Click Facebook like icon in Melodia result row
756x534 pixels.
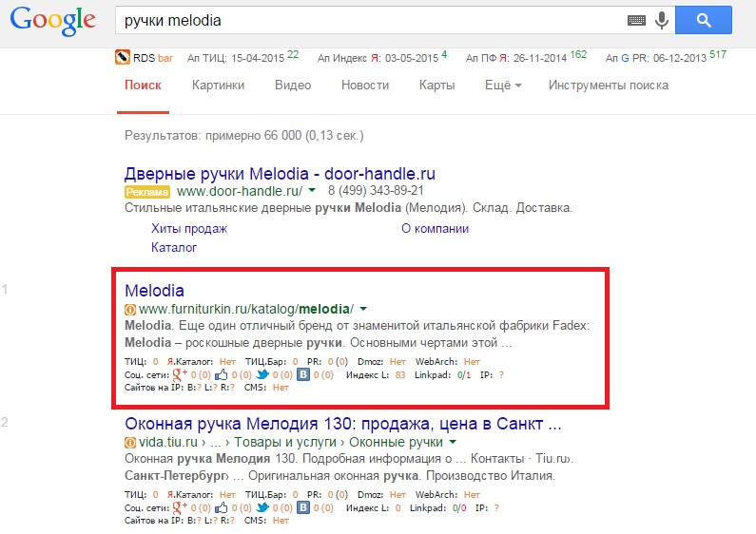point(222,374)
